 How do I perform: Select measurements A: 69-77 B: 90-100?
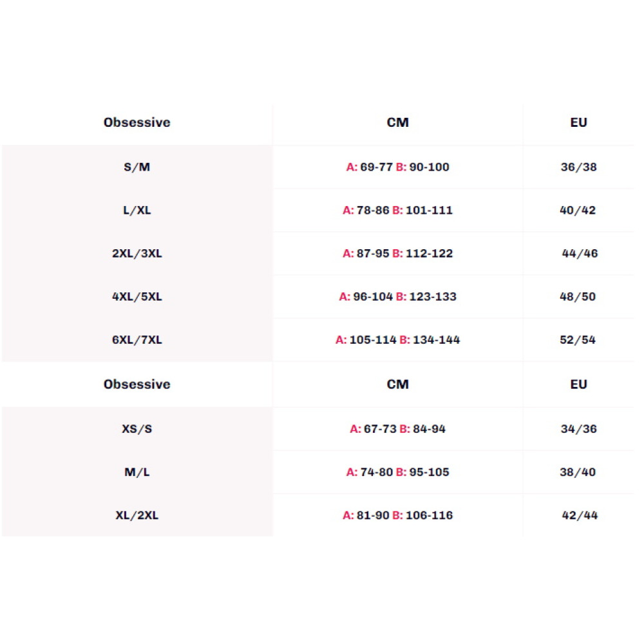[x=397, y=167]
